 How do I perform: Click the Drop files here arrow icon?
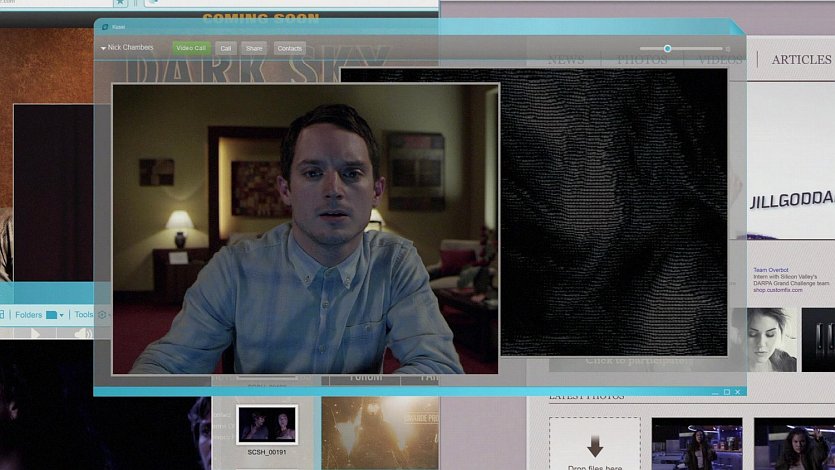tap(595, 446)
